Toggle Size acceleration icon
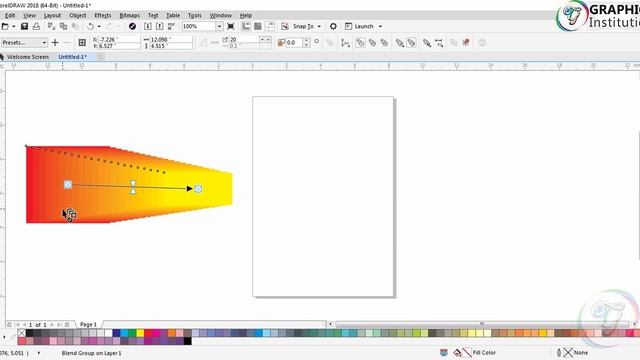Screen dimensions: 640x360 click(x=411, y=42)
